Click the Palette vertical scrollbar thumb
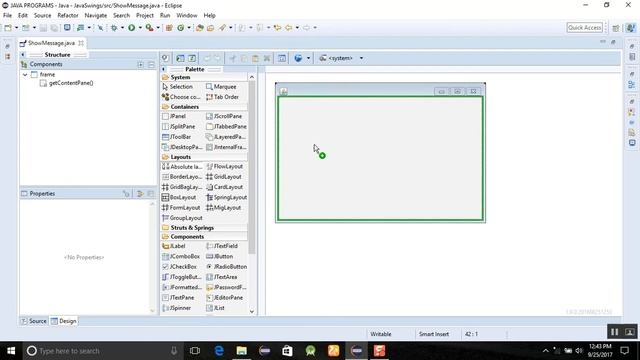The width and height of the screenshot is (640, 360). click(252, 167)
